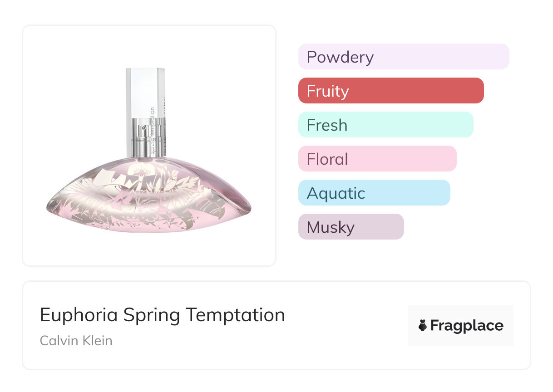Select the red Fruity accord bar

click(x=390, y=91)
